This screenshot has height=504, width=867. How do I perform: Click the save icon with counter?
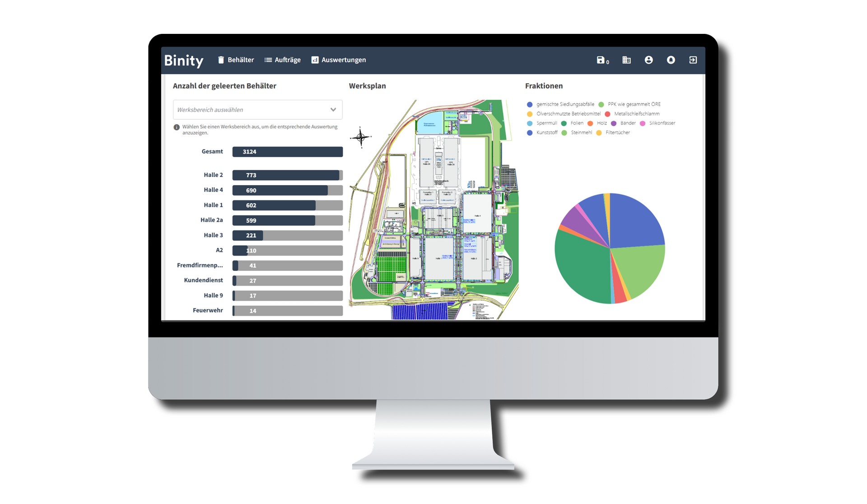point(601,60)
